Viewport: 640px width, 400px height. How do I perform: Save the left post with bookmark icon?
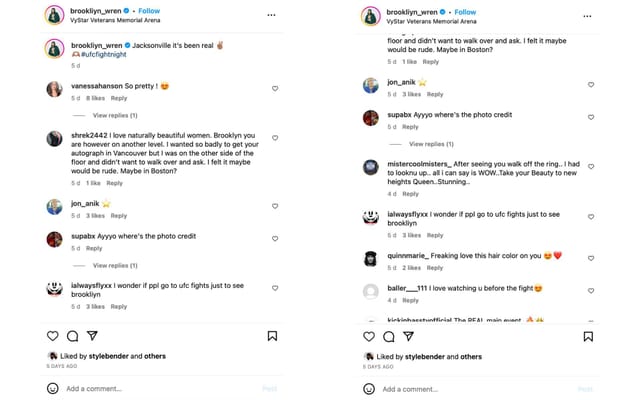tap(272, 337)
